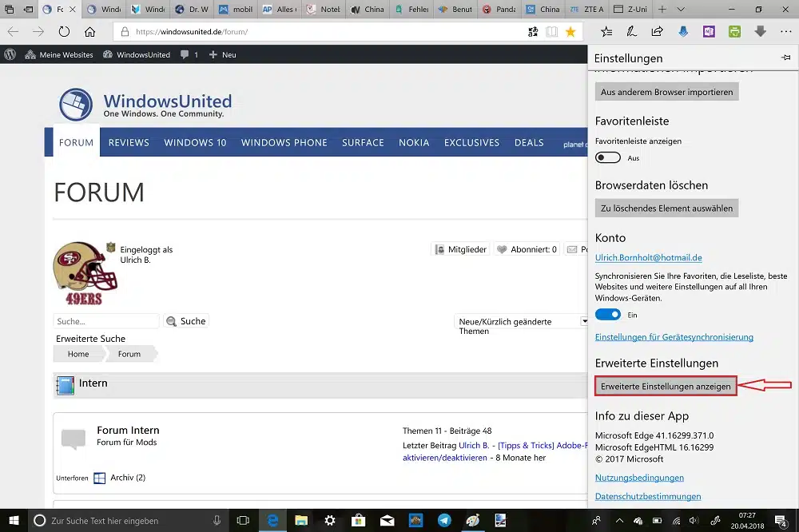Click the WindowsUnited site logo

[145, 105]
